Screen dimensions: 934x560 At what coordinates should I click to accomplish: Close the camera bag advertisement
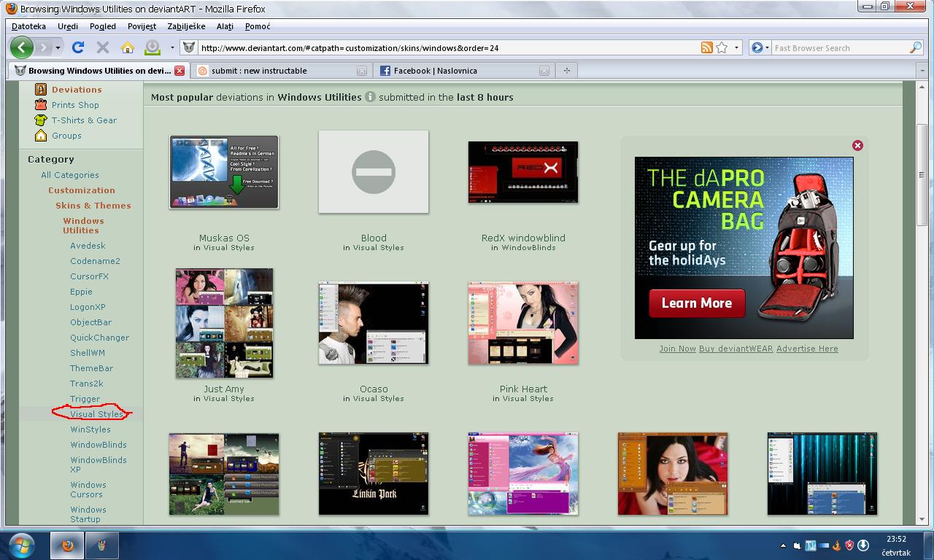[858, 146]
